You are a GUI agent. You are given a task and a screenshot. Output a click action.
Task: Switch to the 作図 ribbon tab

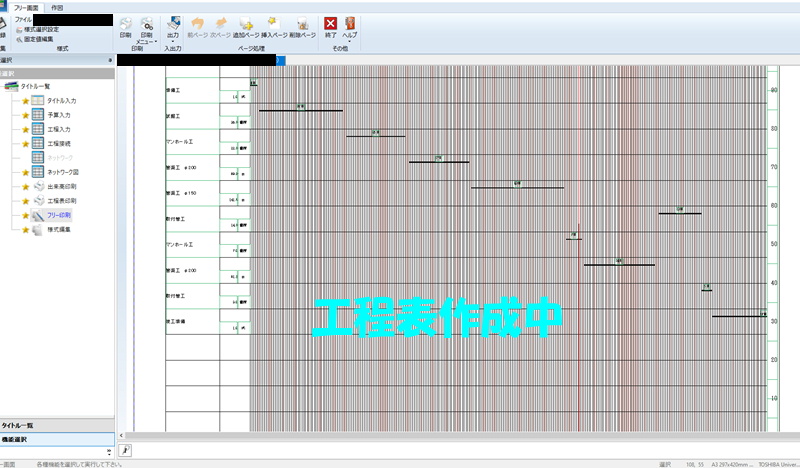[x=57, y=6]
